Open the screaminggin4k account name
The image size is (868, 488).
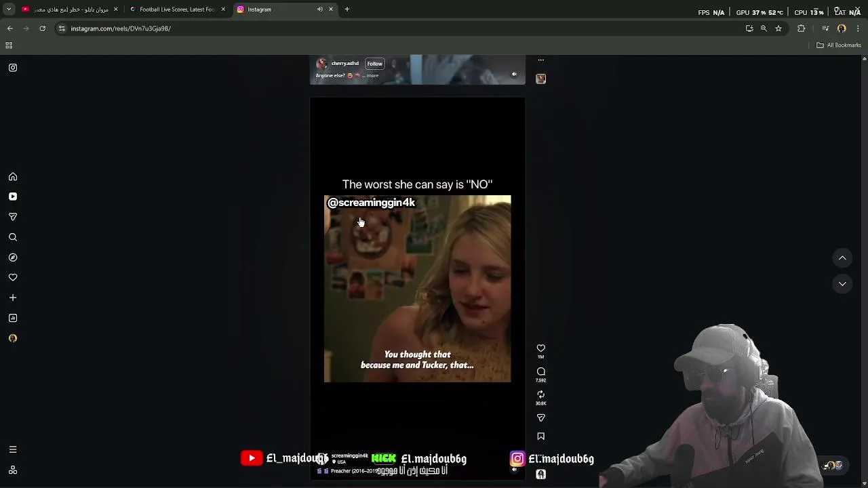click(349, 455)
